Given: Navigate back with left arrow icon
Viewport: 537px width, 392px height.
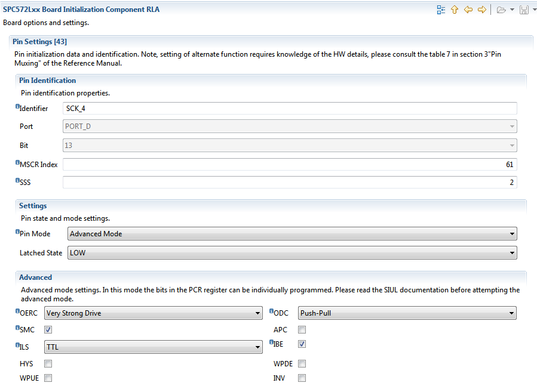Looking at the screenshot, I should click(x=468, y=10).
